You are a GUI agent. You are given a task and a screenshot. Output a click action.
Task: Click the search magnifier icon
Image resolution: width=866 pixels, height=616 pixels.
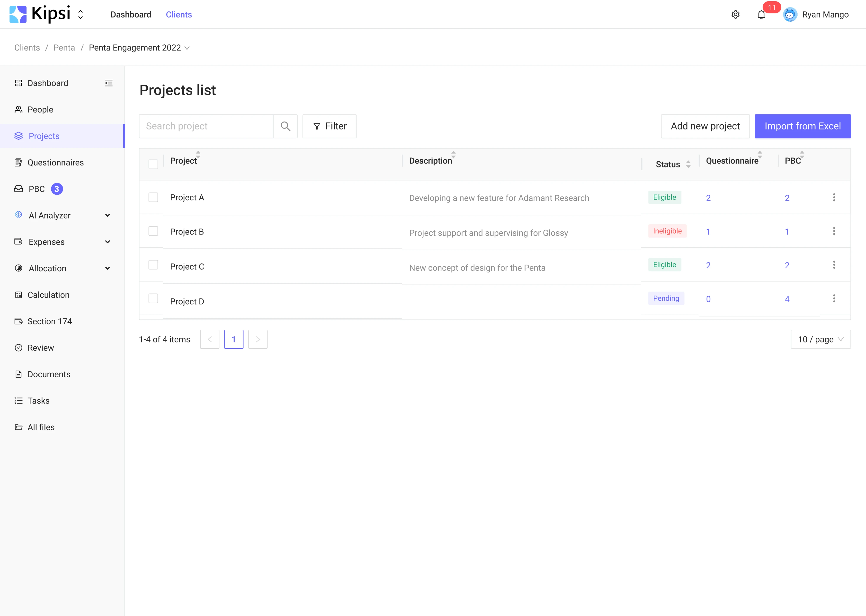coord(285,126)
